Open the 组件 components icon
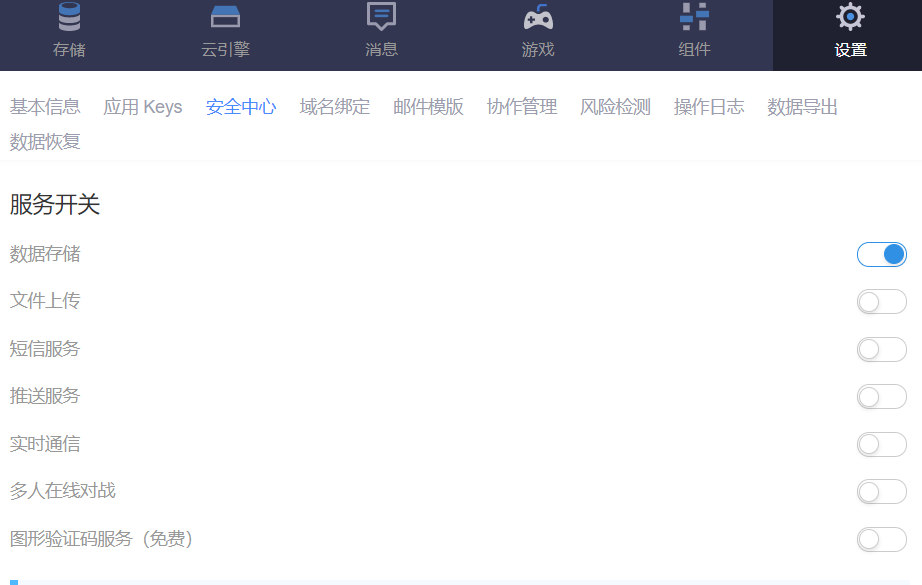 [x=694, y=17]
